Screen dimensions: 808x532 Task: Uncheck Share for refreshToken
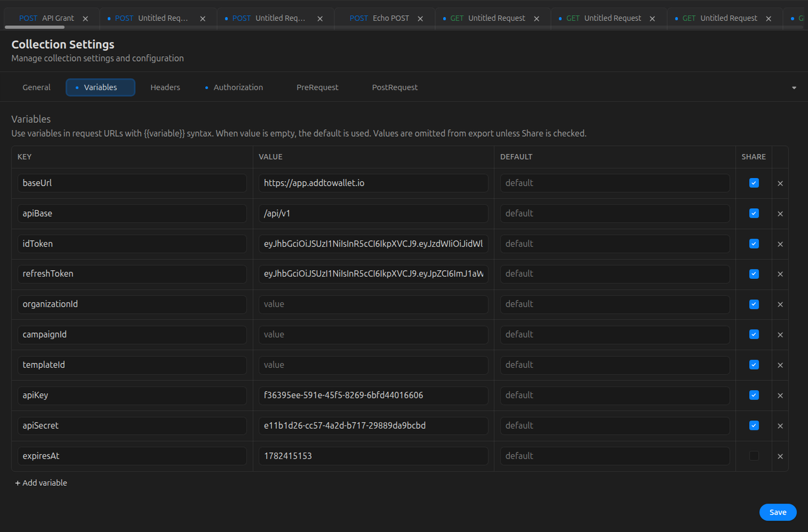(754, 274)
